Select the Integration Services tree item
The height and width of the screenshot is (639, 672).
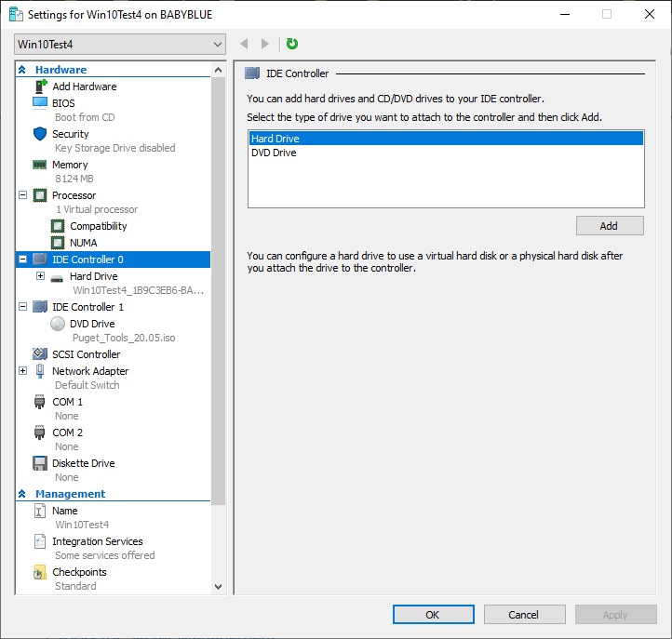pyautogui.click(x=97, y=541)
